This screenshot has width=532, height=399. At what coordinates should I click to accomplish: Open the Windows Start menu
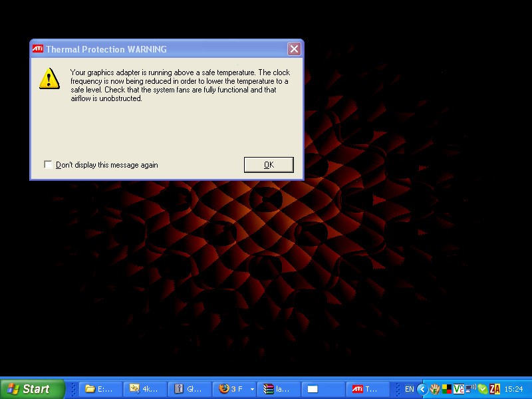click(32, 389)
